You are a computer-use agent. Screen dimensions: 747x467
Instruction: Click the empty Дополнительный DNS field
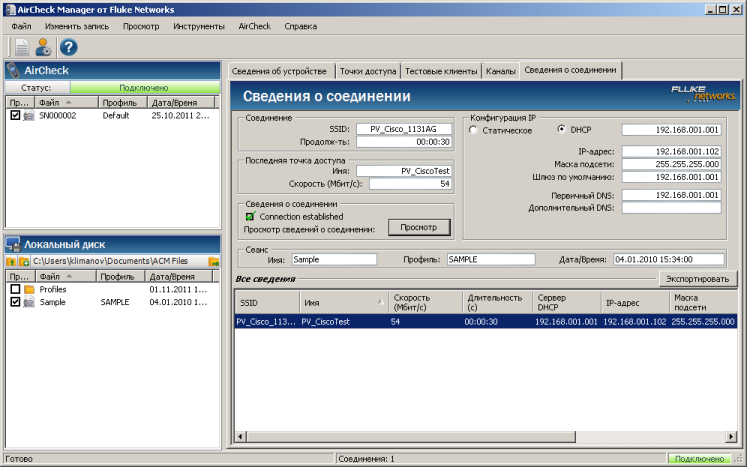point(671,208)
